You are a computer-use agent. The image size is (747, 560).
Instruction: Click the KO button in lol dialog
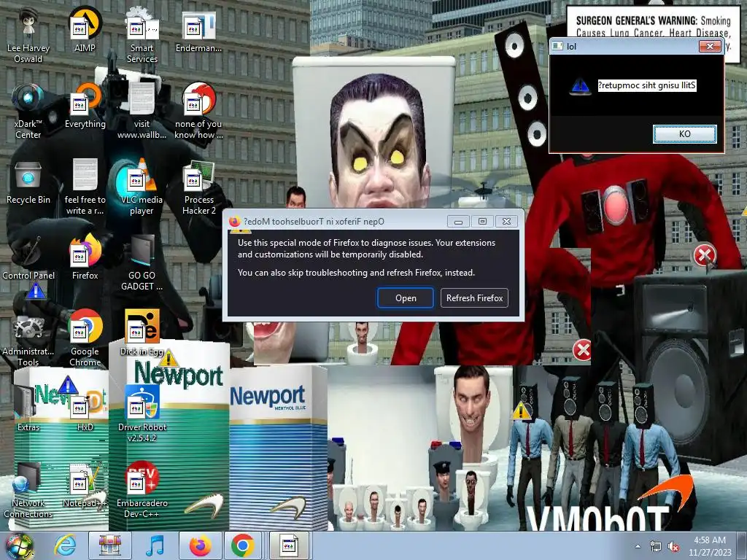[684, 134]
